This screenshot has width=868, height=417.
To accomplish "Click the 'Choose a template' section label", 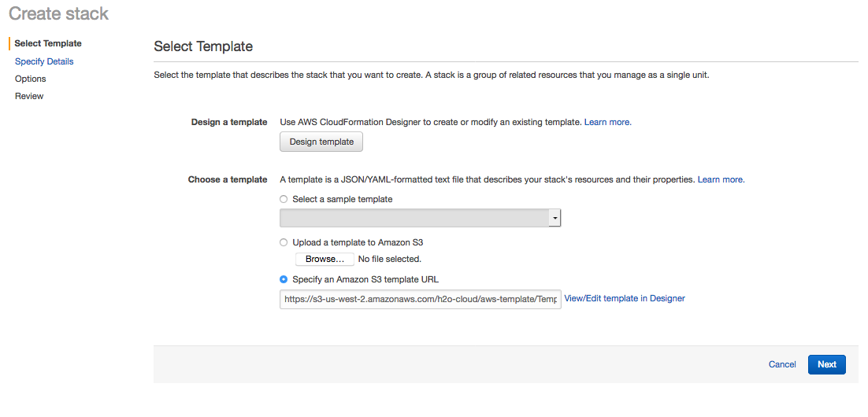I will pyautogui.click(x=228, y=179).
